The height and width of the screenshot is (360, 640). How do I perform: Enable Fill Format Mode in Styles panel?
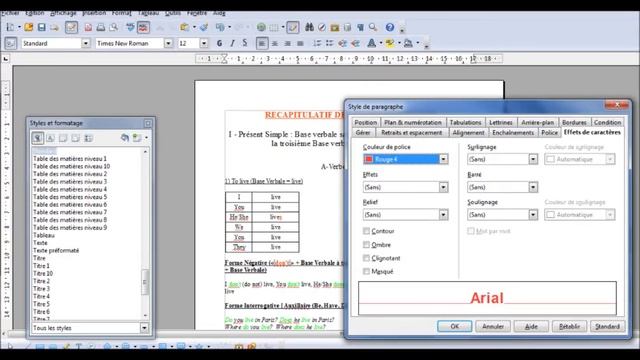click(125, 138)
